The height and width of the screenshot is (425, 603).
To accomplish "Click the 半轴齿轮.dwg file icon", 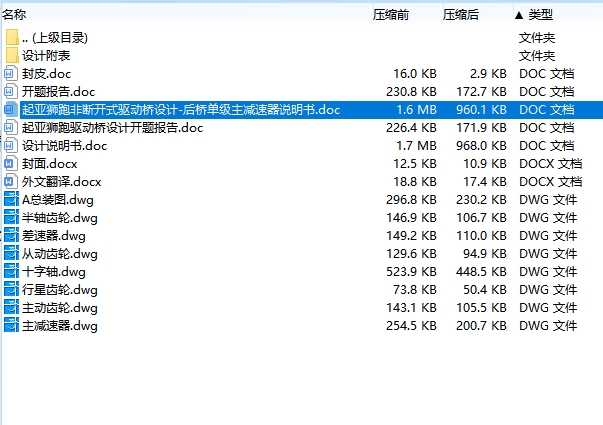I will point(11,218).
